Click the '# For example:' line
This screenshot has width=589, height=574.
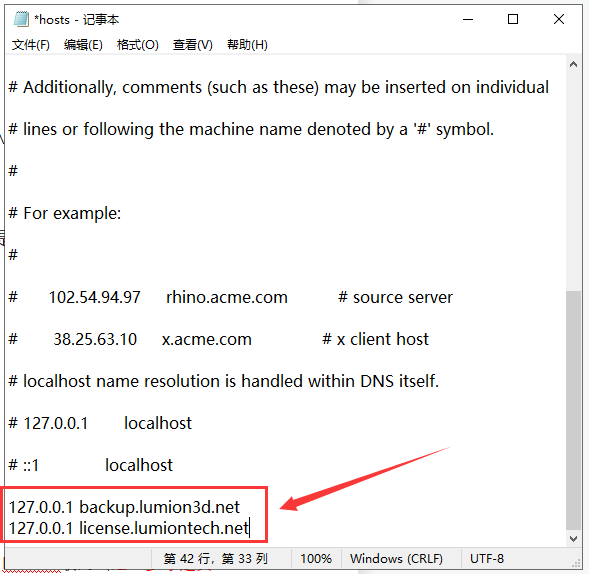click(65, 213)
